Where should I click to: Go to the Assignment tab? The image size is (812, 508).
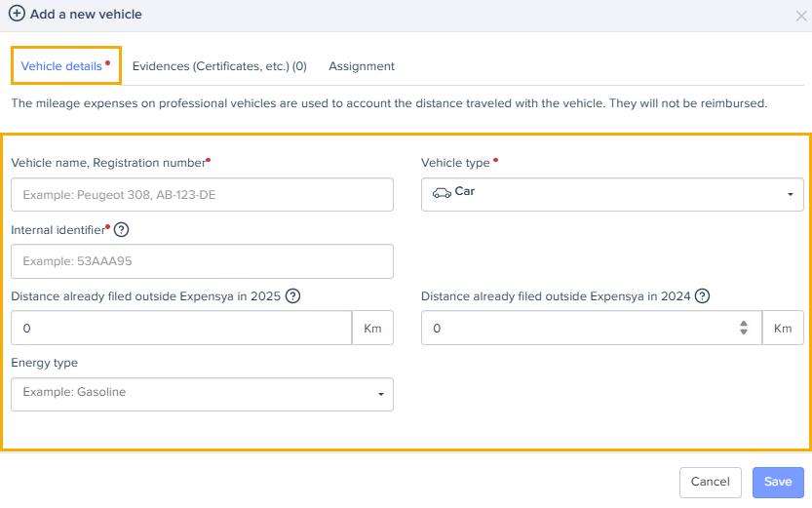pyautogui.click(x=362, y=66)
